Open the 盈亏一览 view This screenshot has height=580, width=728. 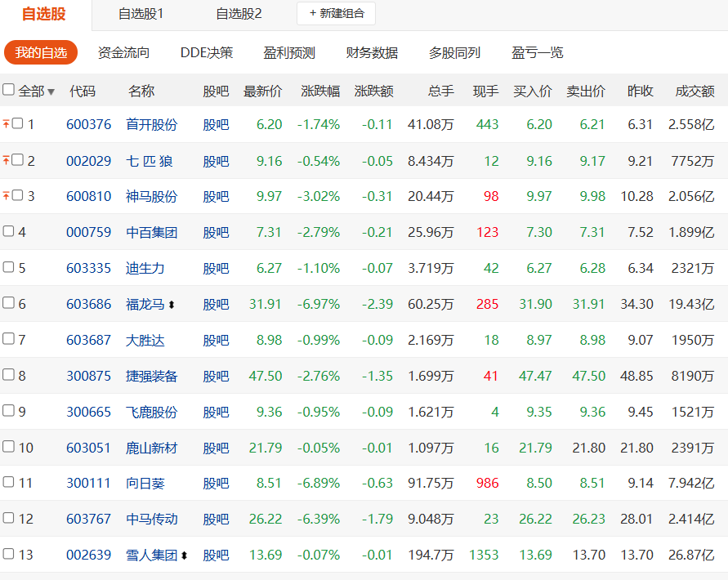pos(537,52)
